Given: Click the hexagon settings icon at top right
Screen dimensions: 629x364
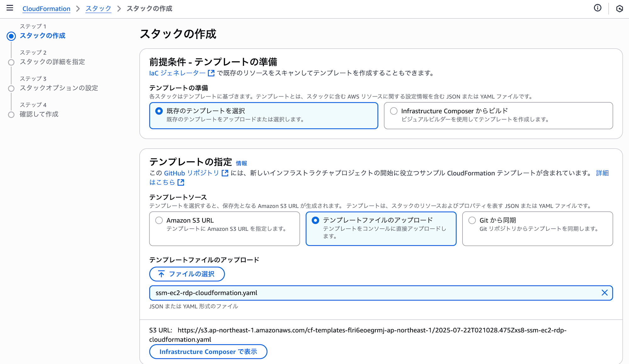Looking at the screenshot, I should pyautogui.click(x=619, y=8).
